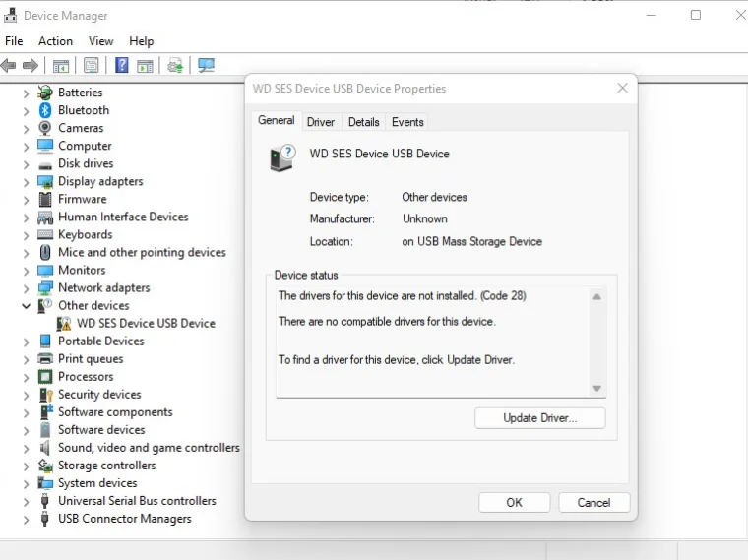748x560 pixels.
Task: Open the Events tab
Action: pyautogui.click(x=407, y=122)
